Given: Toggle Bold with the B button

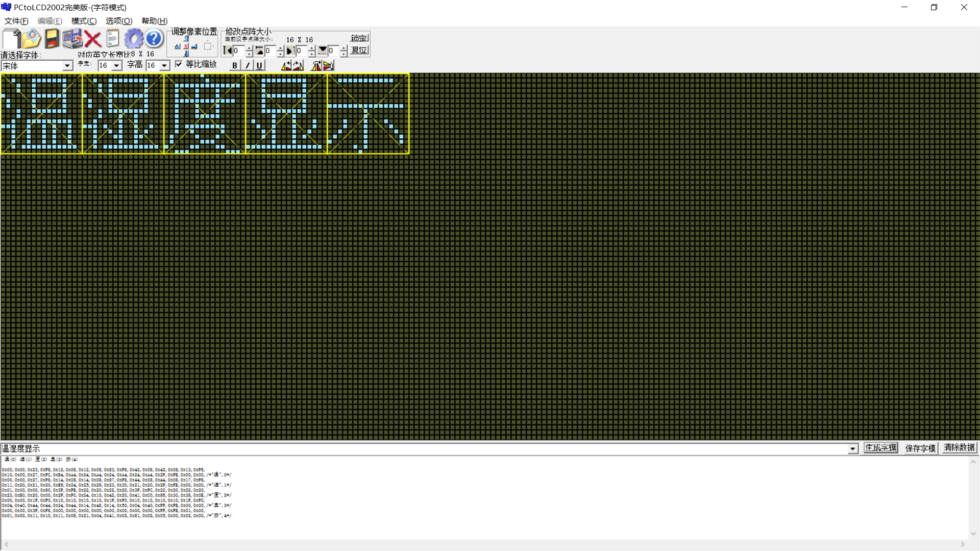Looking at the screenshot, I should click(235, 65).
